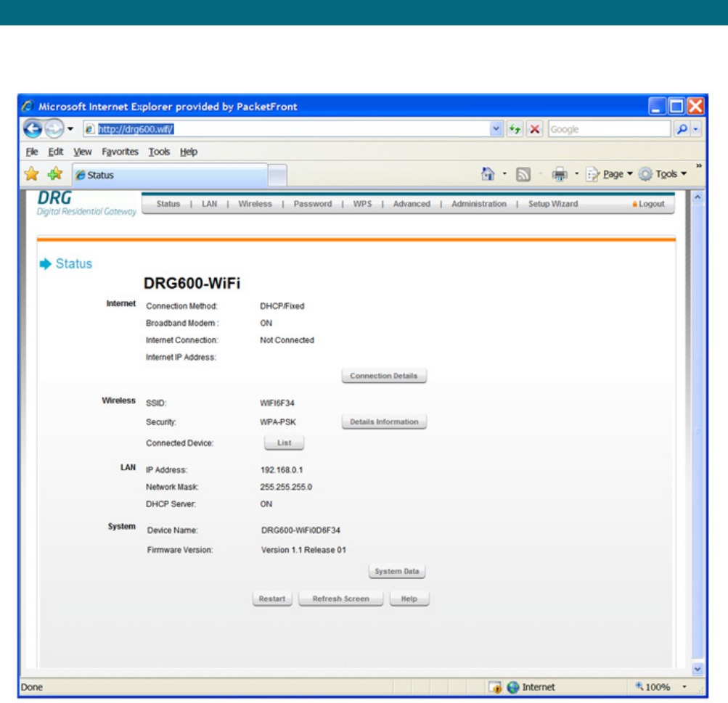Select the firmware Version 1.1 Release 01
The image size is (728, 703).
pyautogui.click(x=303, y=550)
